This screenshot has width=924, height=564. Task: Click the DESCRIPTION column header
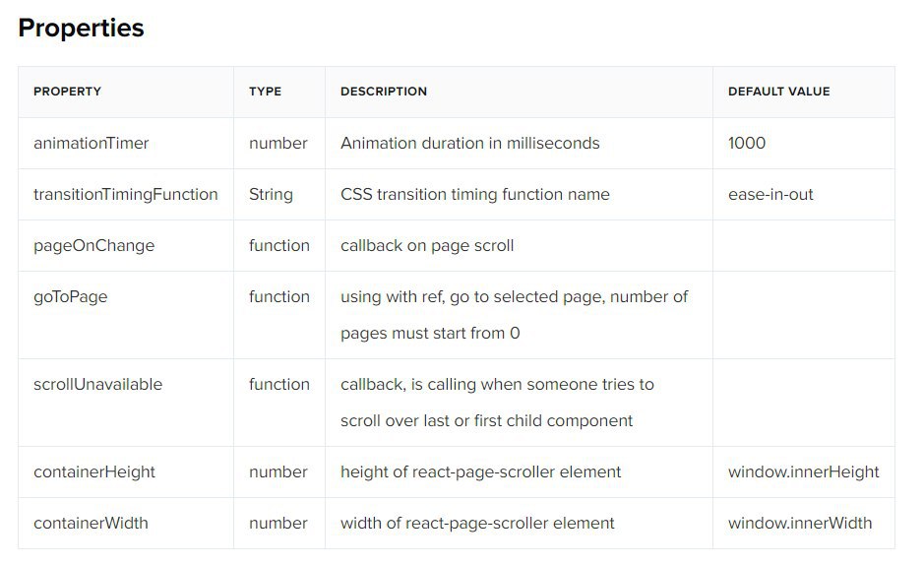point(384,92)
